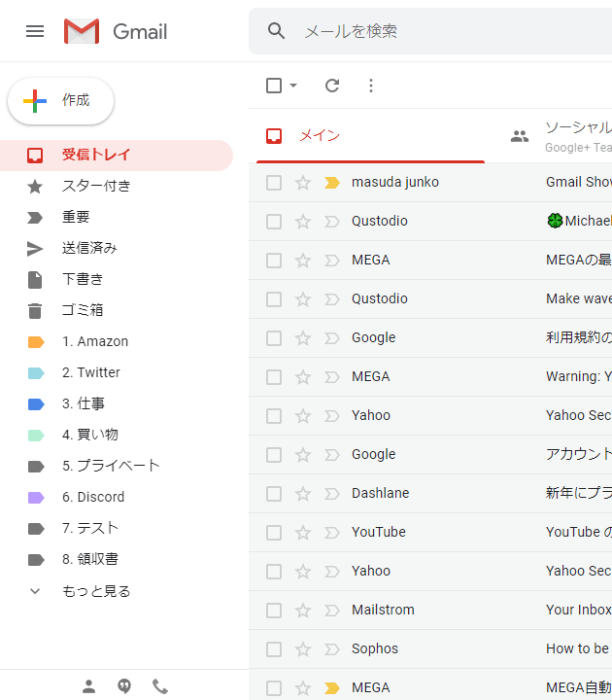Mark the Dashlane email as important

pos(332,494)
